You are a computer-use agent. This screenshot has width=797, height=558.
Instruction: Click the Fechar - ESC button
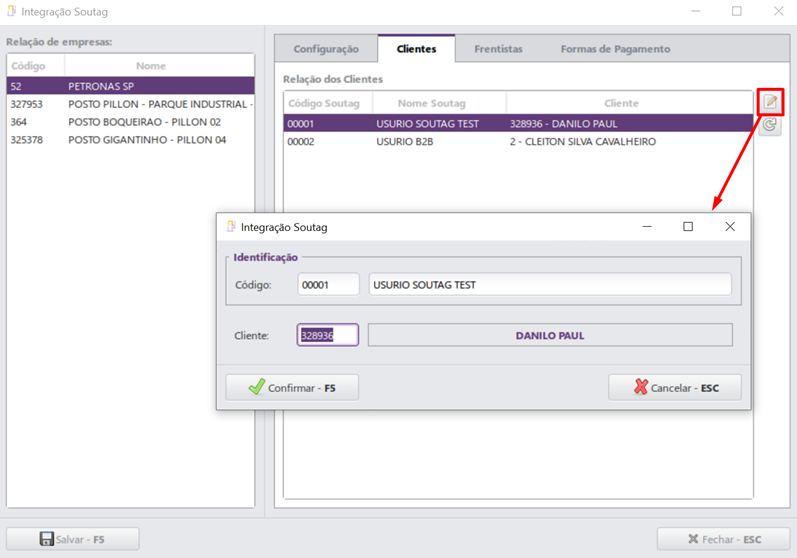click(x=723, y=539)
